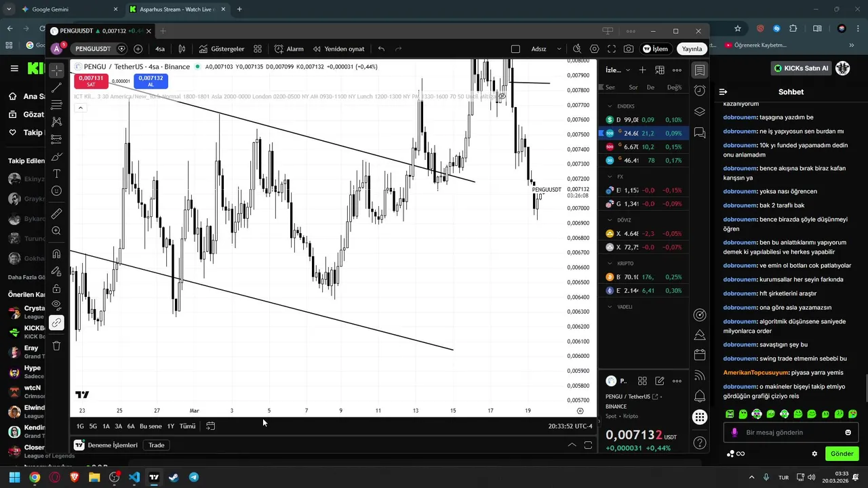This screenshot has width=868, height=488.
Task: Select the 1A time range
Action: click(x=106, y=426)
